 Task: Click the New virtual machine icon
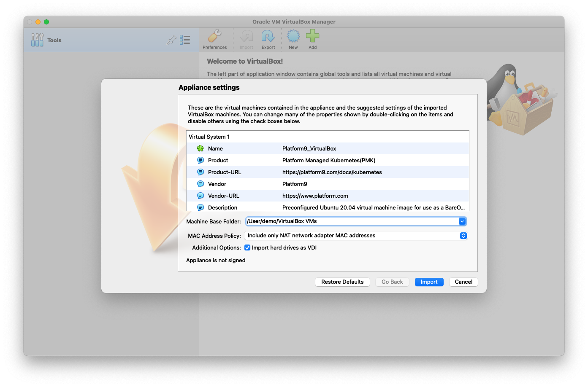[x=293, y=37]
